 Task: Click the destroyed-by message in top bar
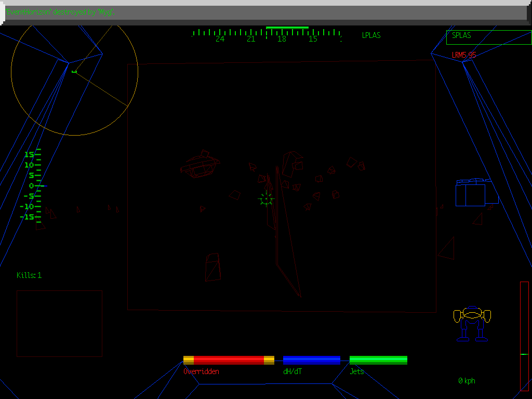coord(61,12)
